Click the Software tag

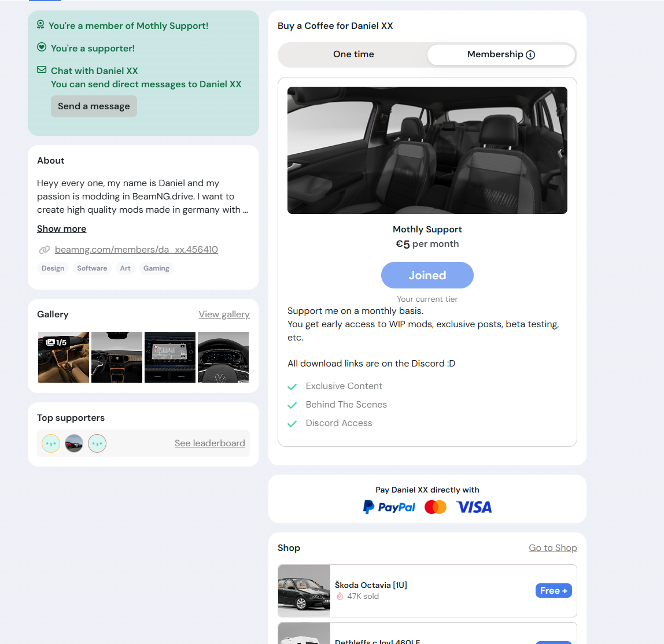[92, 268]
